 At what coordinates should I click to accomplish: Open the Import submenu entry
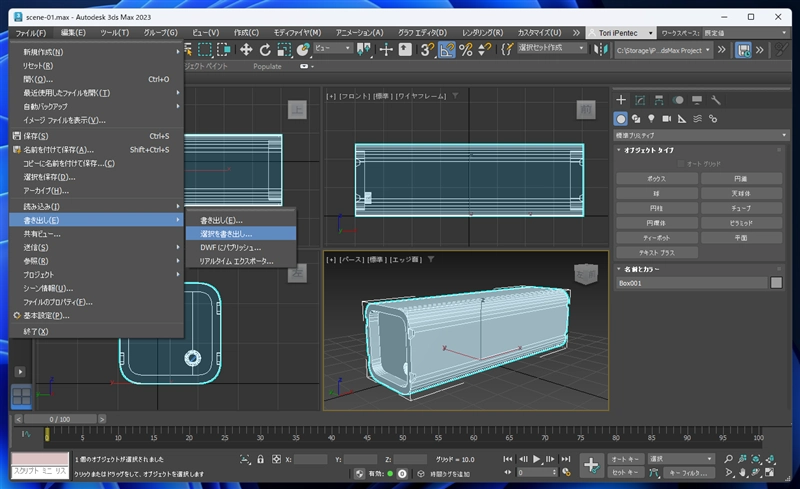point(96,206)
